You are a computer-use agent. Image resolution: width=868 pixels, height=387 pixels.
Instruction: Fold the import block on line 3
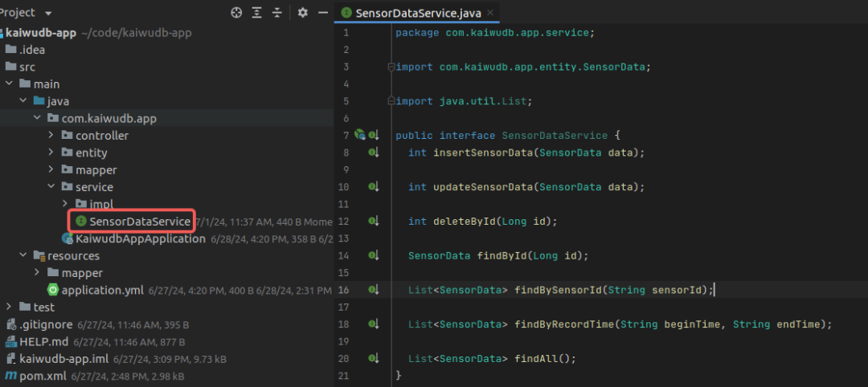391,67
